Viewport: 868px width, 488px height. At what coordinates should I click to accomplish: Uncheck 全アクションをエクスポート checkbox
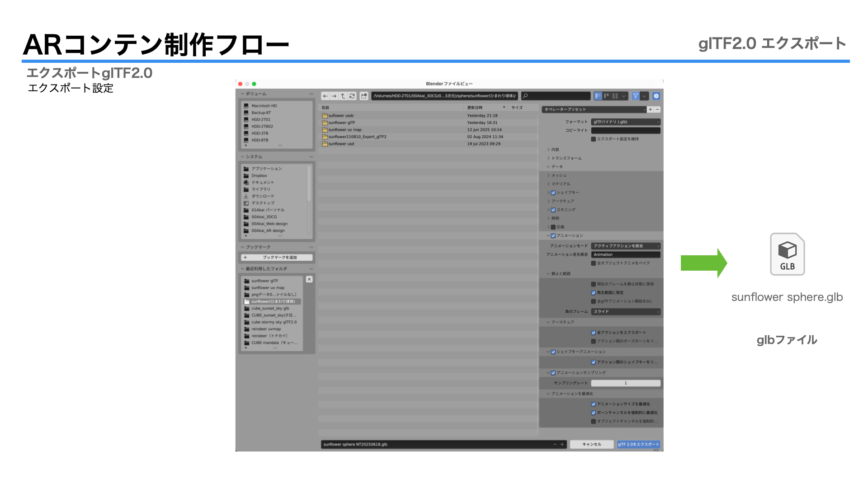(x=594, y=333)
